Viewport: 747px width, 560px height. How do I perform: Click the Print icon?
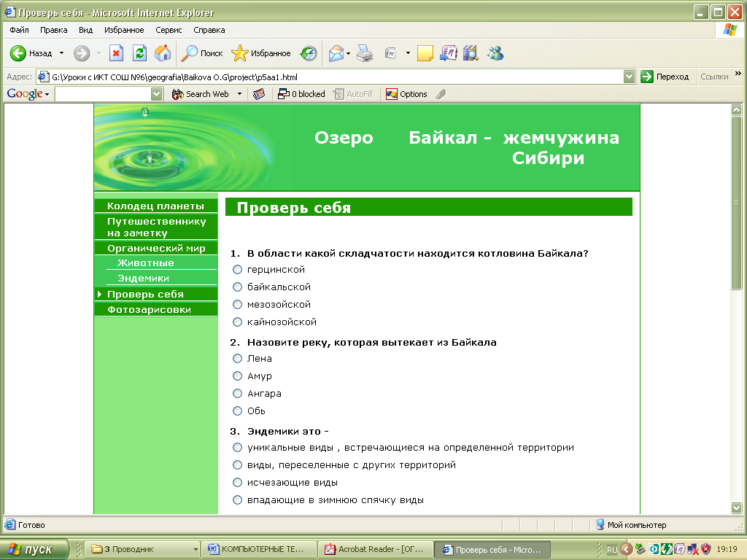tap(365, 53)
